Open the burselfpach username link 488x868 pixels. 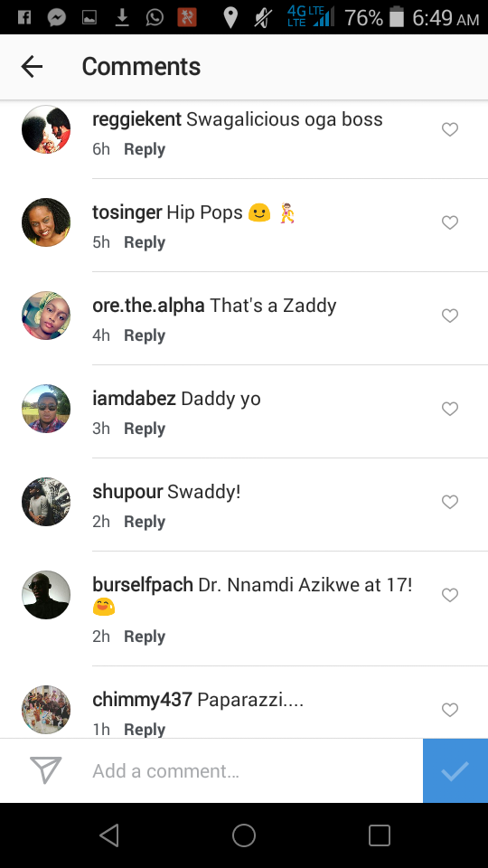point(143,585)
